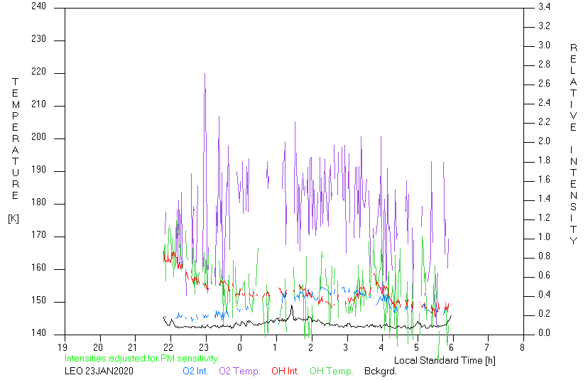Viewport: 588px width, 380px height.
Task: Click the '[K]' temperature unit label
Action: click(13, 219)
